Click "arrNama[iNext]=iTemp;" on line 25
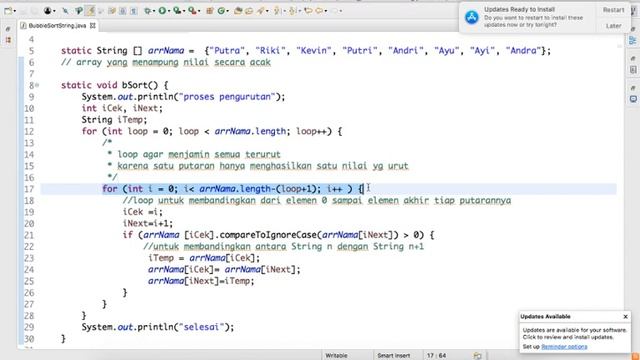This screenshot has width=640, height=360. click(x=201, y=281)
